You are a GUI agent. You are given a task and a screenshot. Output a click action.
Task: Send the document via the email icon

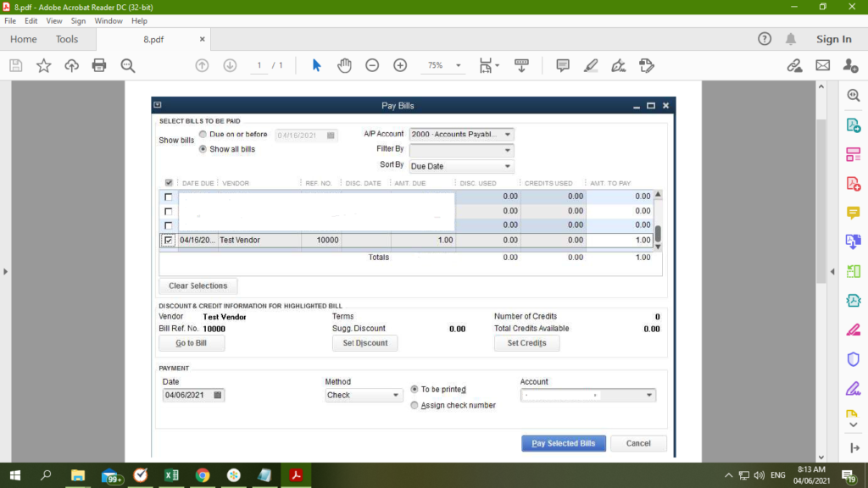(x=823, y=65)
